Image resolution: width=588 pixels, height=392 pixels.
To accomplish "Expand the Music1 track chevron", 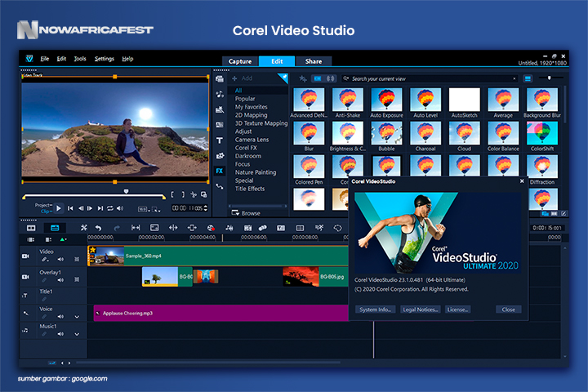I will [x=77, y=334].
